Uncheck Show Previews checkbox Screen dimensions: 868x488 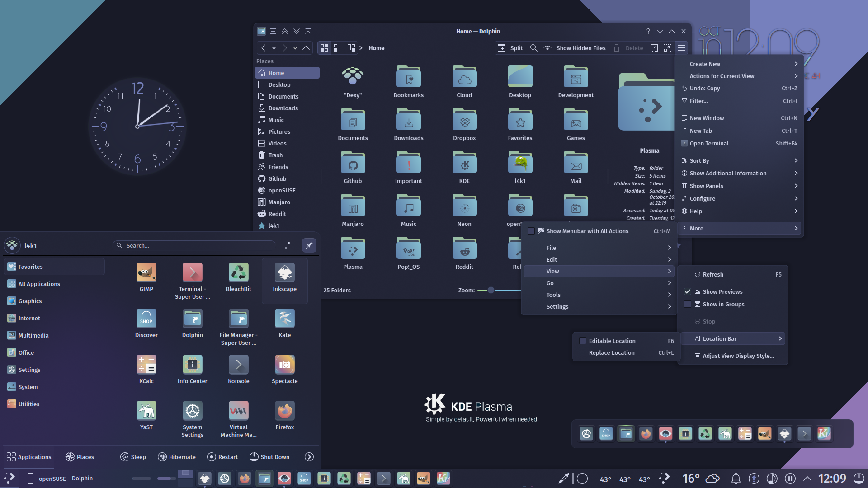(687, 291)
